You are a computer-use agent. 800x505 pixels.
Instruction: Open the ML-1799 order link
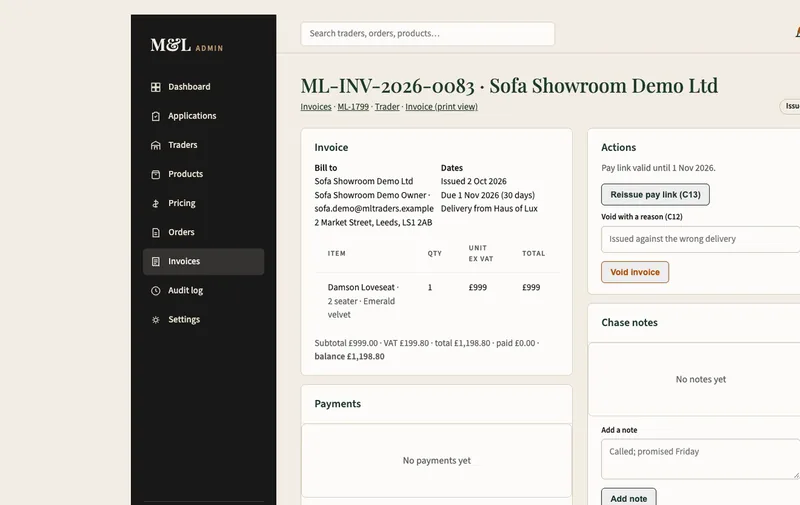tap(353, 107)
